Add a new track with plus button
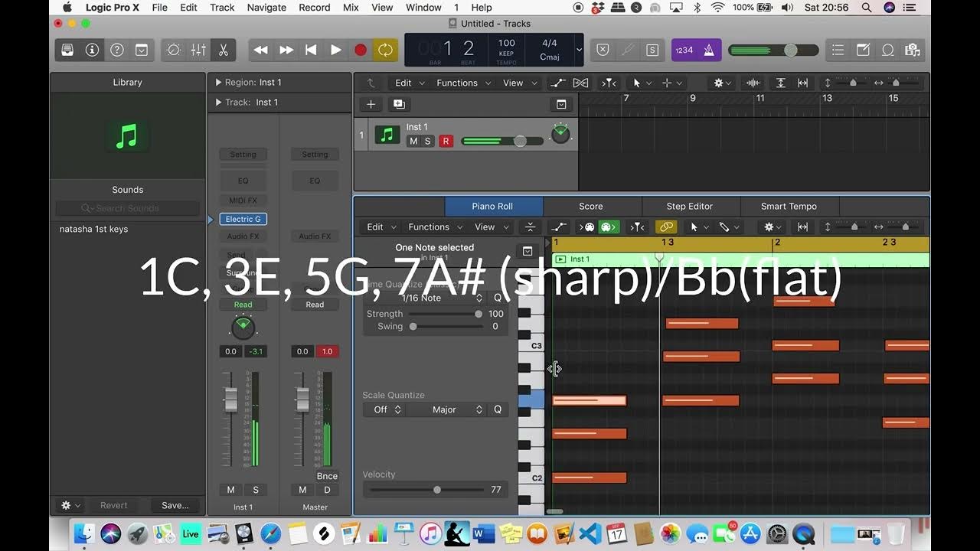Image resolution: width=980 pixels, height=551 pixels. pos(371,104)
